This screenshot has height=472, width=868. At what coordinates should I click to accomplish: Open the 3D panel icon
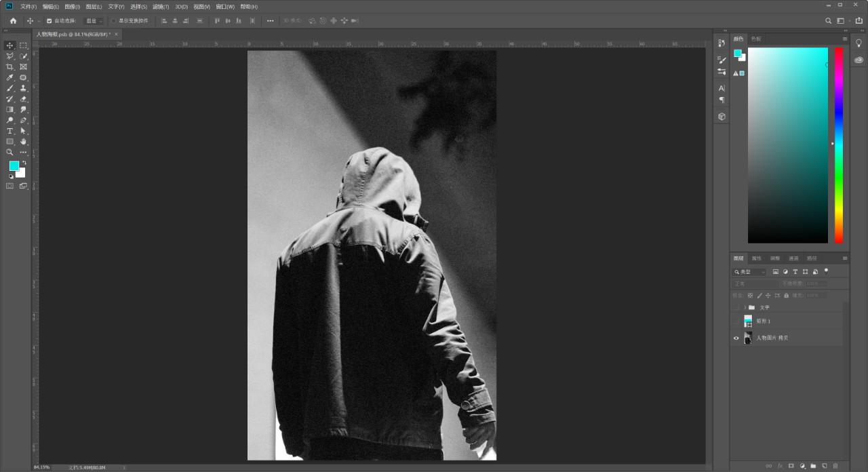722,117
